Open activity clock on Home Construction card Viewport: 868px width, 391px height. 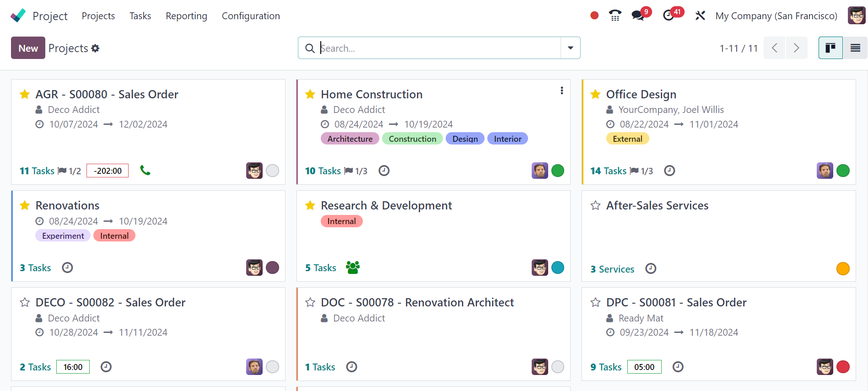coord(384,171)
